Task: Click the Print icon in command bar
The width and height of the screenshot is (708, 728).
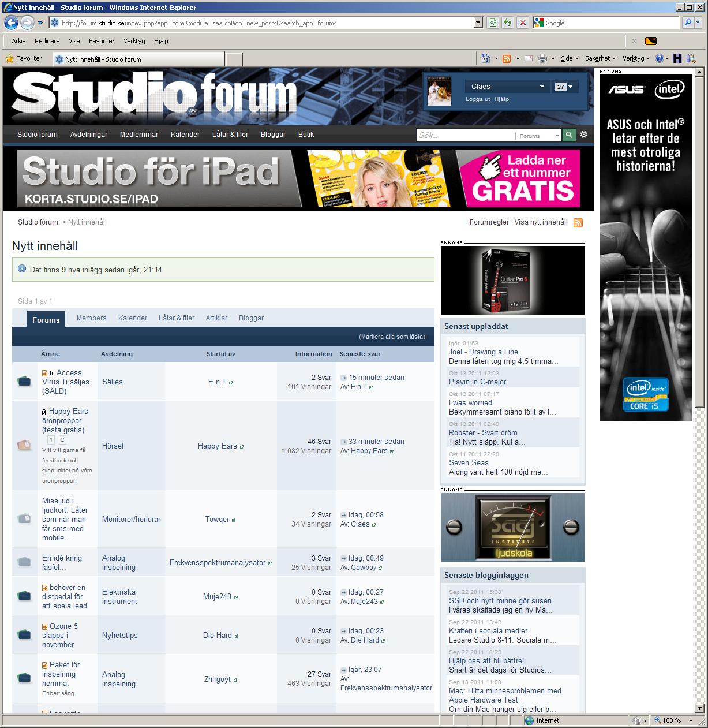Action: (542, 58)
